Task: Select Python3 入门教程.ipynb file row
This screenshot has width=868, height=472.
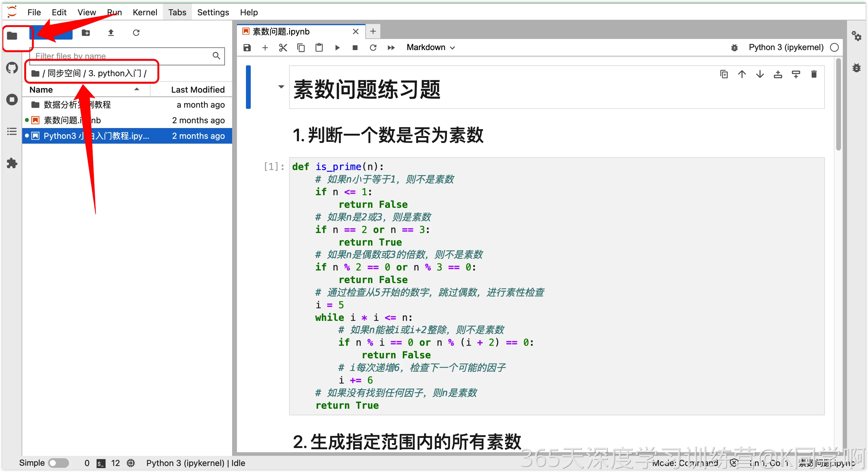Action: 127,136
